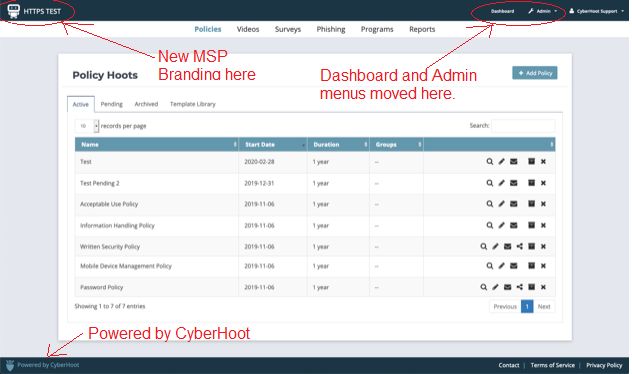Viewport: 632px width, 374px height.
Task: Open the Terms of Service link
Action: pos(553,365)
